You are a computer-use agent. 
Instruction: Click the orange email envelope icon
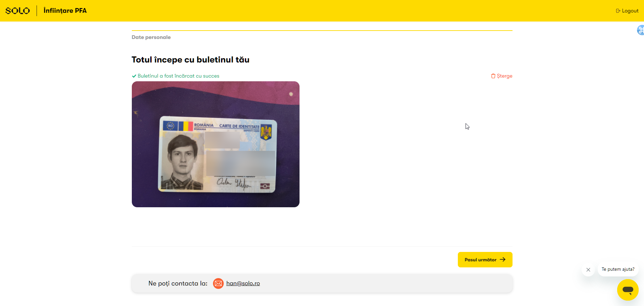[x=218, y=283]
